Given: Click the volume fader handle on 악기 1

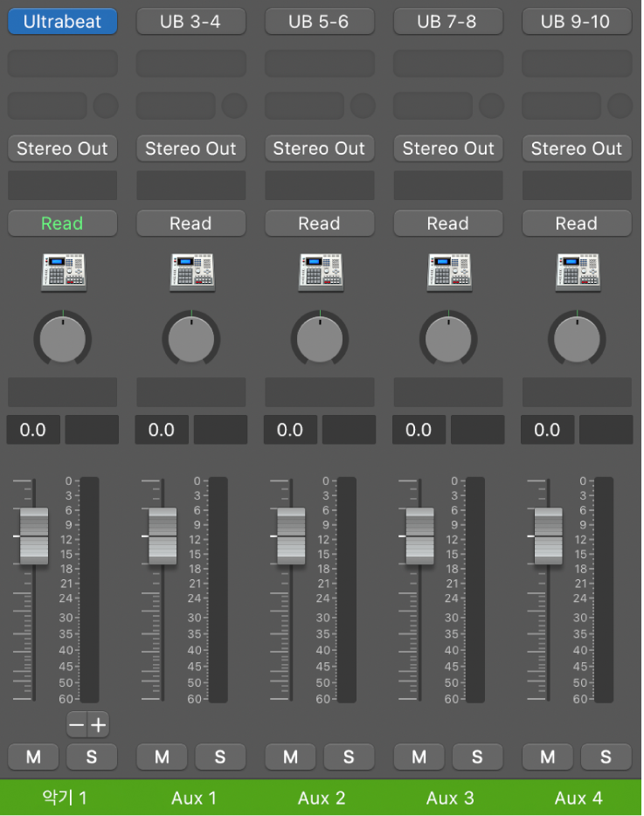Looking at the screenshot, I should click(x=34, y=536).
